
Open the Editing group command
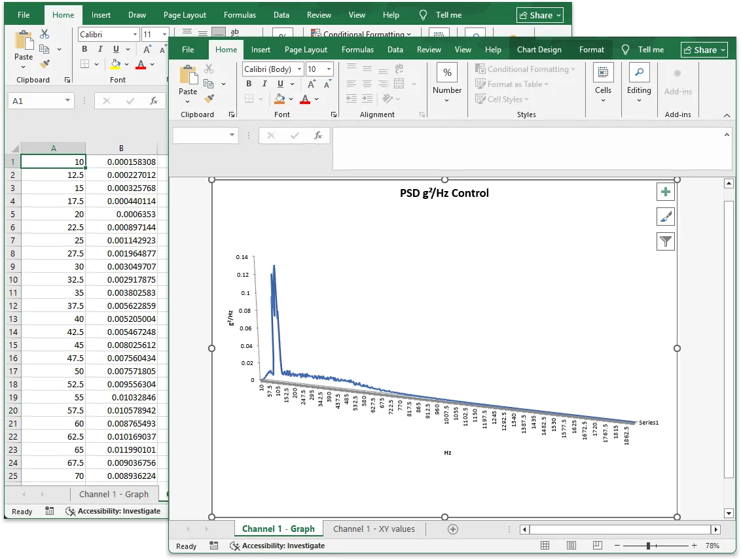639,80
